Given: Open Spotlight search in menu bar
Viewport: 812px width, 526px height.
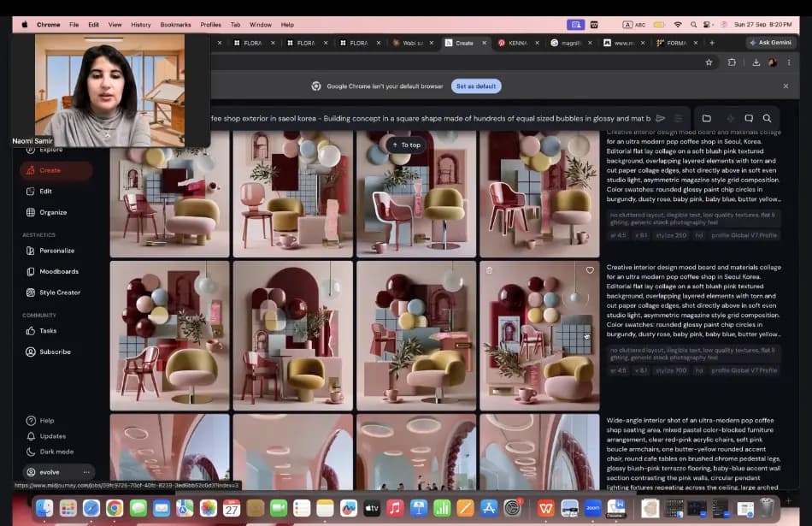Looking at the screenshot, I should point(693,24).
